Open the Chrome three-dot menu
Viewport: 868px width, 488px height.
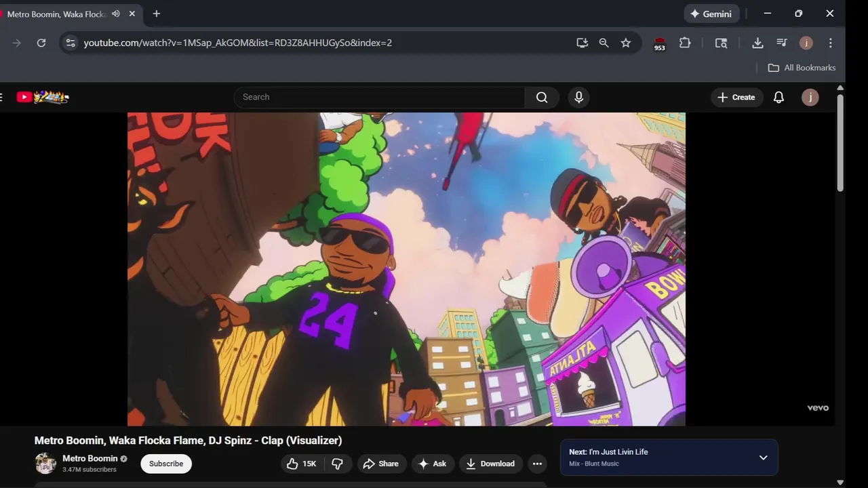[830, 43]
